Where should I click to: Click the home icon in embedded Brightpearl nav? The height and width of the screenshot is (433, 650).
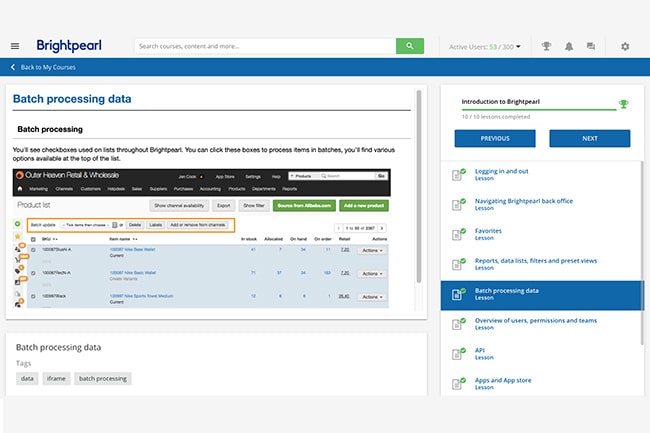[19, 189]
